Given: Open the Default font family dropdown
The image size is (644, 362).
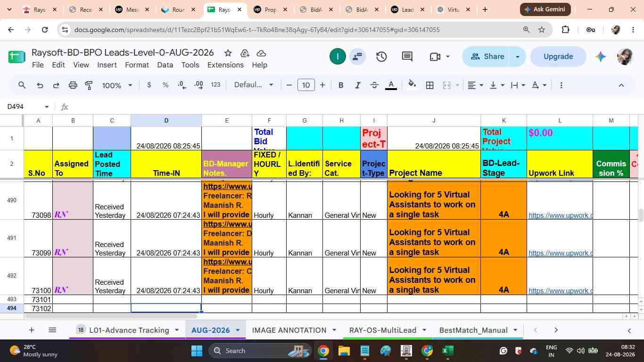Looking at the screenshot, I should tap(254, 85).
